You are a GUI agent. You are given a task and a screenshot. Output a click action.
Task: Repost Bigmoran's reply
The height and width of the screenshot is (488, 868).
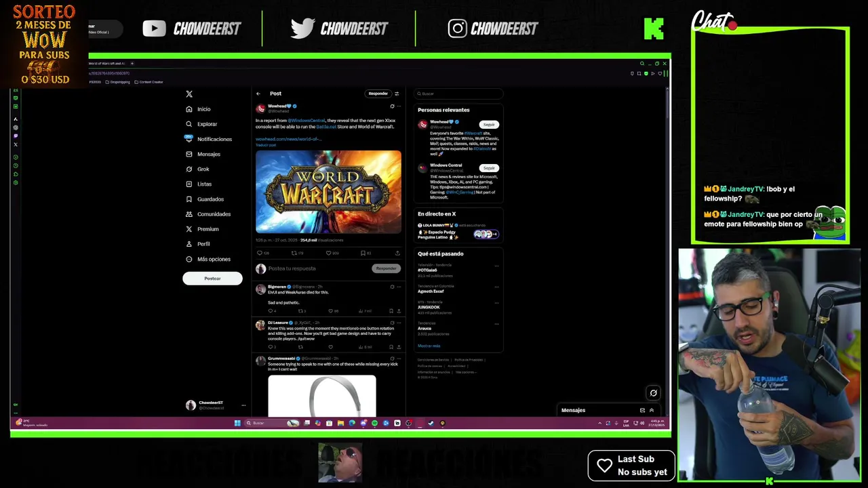click(302, 311)
